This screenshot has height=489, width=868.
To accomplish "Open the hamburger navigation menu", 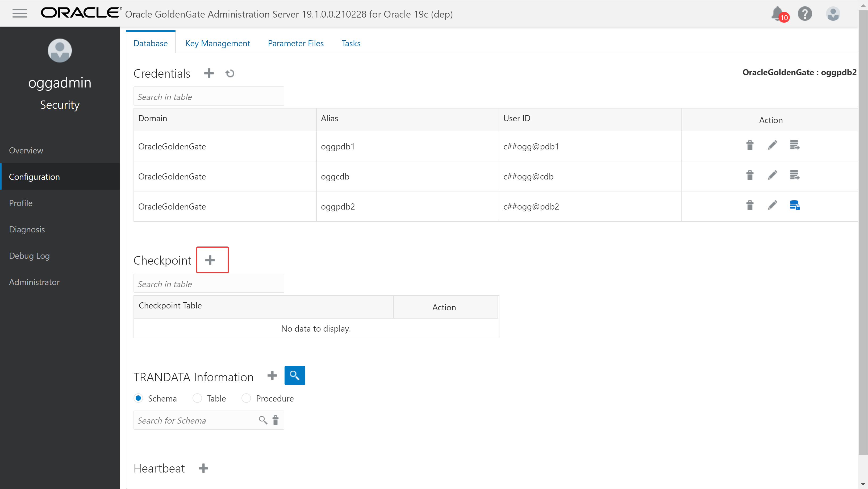I will pyautogui.click(x=19, y=14).
